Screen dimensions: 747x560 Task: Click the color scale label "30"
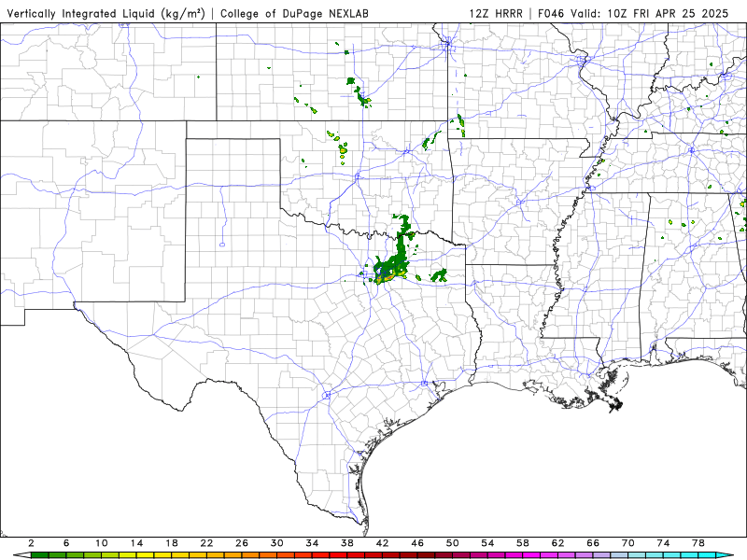[x=276, y=543]
